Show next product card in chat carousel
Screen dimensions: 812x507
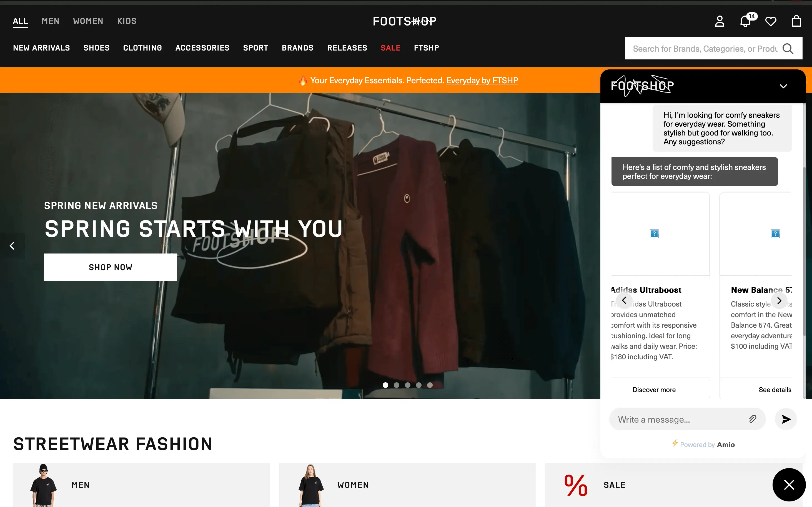(x=779, y=300)
